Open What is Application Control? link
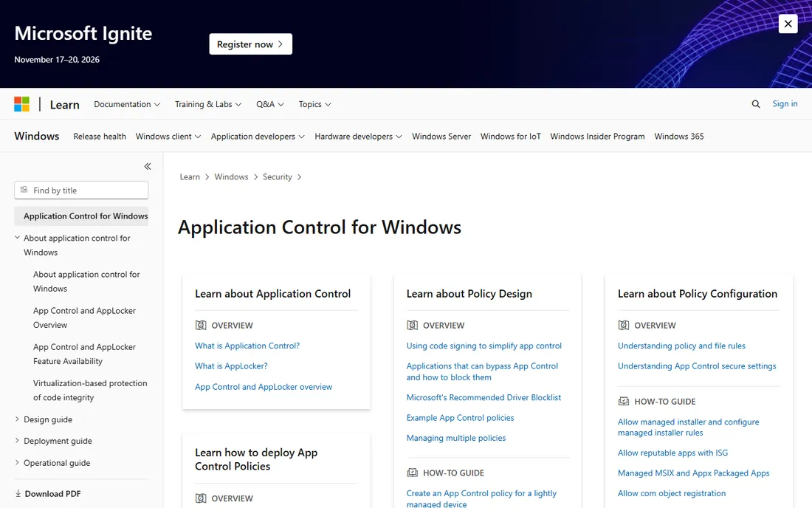Viewport: 812px width, 508px height. (247, 346)
